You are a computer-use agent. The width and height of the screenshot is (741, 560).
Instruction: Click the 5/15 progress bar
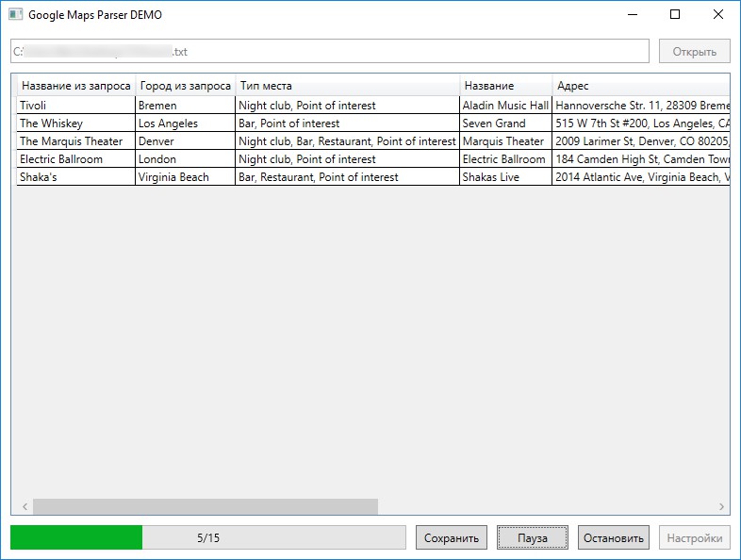208,537
